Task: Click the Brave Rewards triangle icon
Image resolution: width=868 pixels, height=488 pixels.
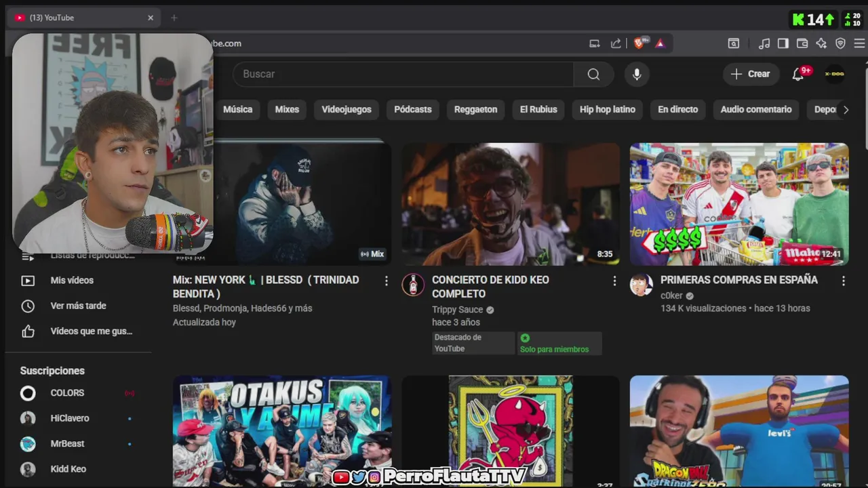Action: pyautogui.click(x=660, y=43)
